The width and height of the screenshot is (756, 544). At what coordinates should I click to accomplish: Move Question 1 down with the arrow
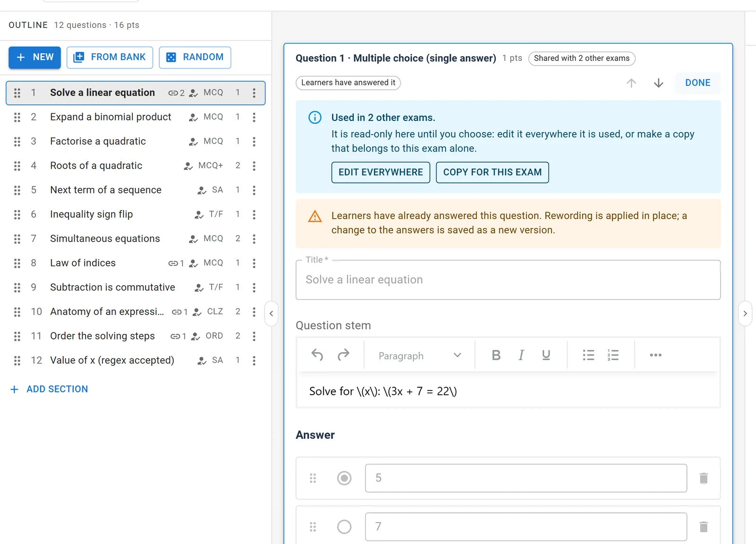pyautogui.click(x=659, y=83)
